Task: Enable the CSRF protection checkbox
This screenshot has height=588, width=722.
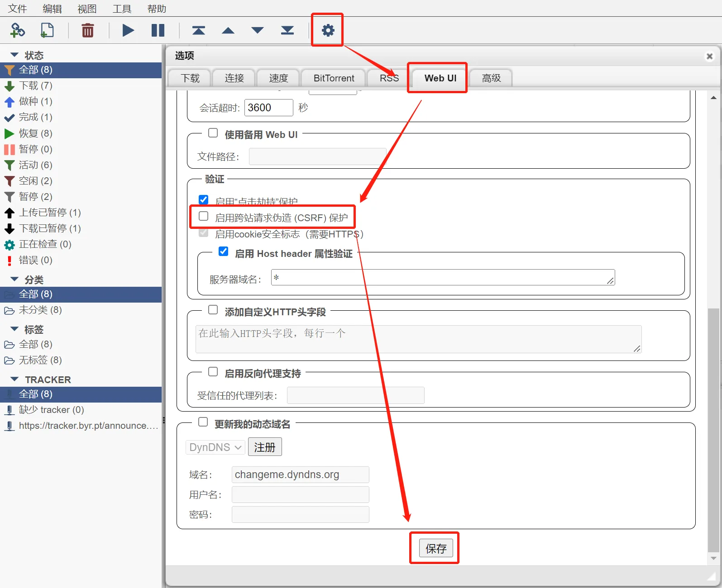Action: (x=204, y=216)
